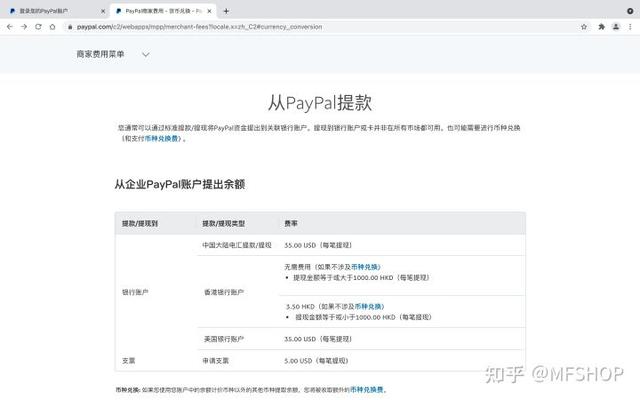Bookmark this page with the star icon
Image resolution: width=640 pixels, height=400 pixels.
[584, 27]
